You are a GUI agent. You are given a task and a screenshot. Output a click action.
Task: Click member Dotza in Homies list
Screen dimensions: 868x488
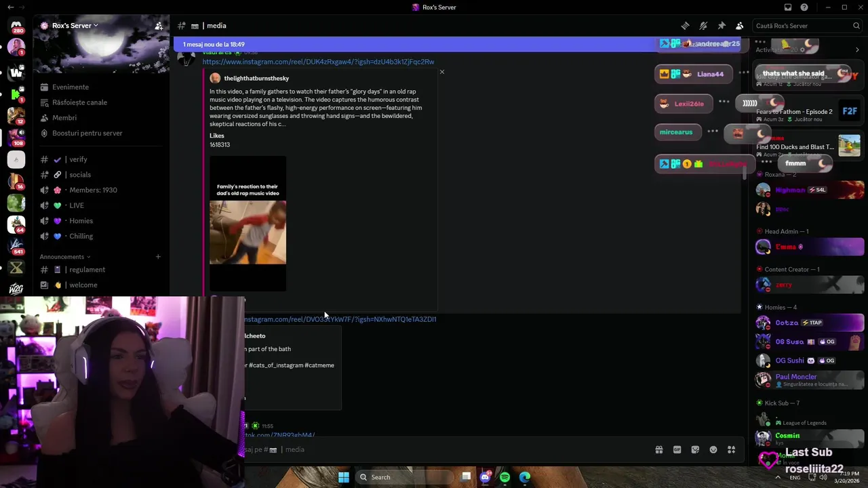809,323
